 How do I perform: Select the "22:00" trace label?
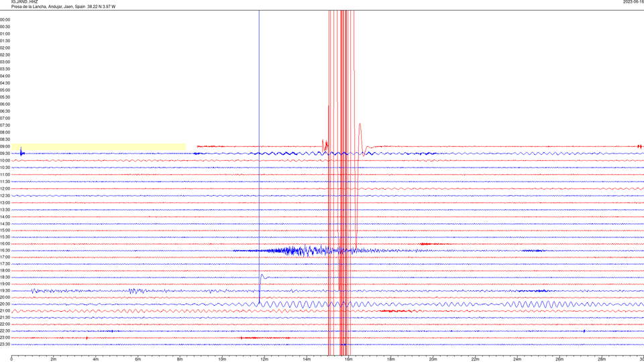click(5, 324)
